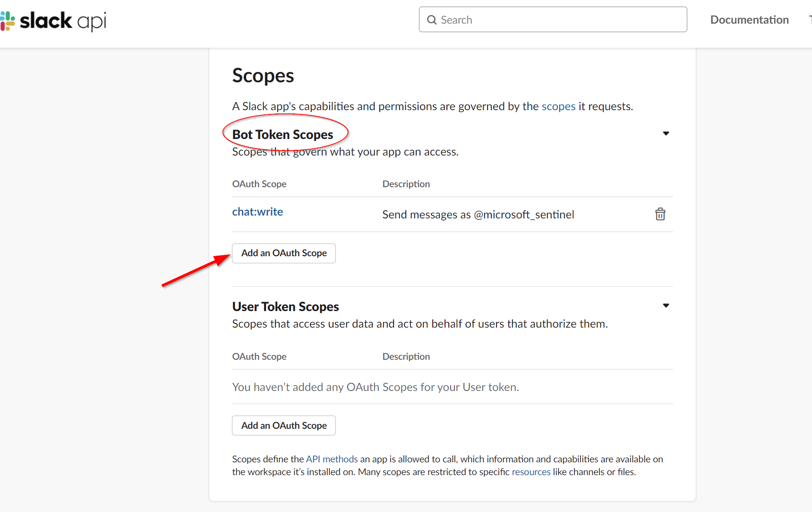Delete the chat:write scope with trash icon
The width and height of the screenshot is (812, 512).
660,214
